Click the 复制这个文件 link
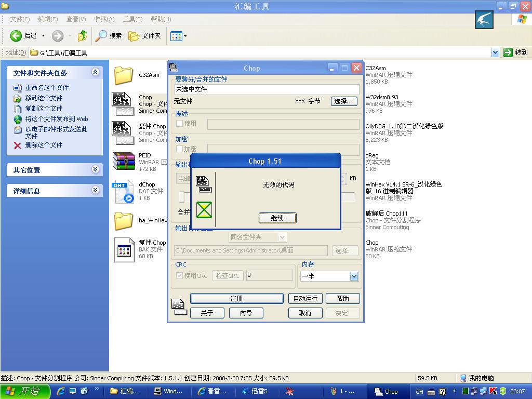 44,109
